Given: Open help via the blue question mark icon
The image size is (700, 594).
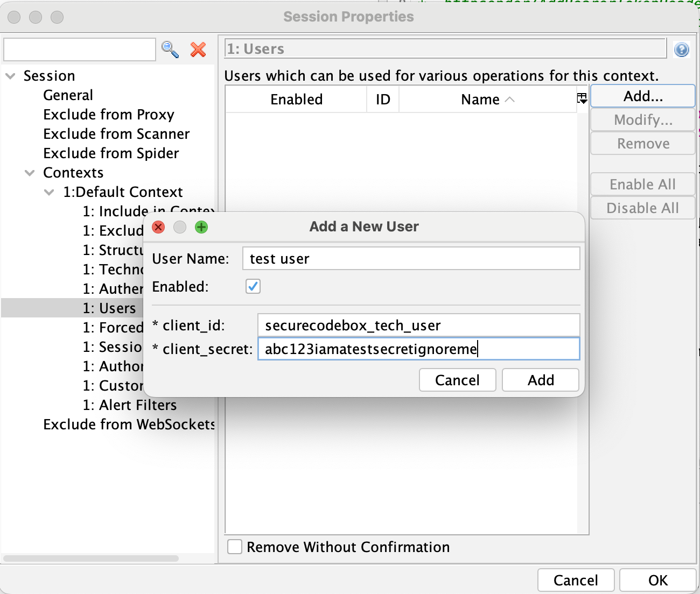Looking at the screenshot, I should point(681,49).
